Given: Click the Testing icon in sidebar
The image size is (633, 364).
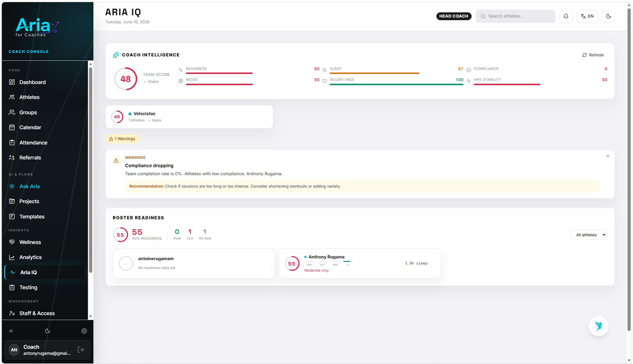Looking at the screenshot, I should tap(12, 287).
